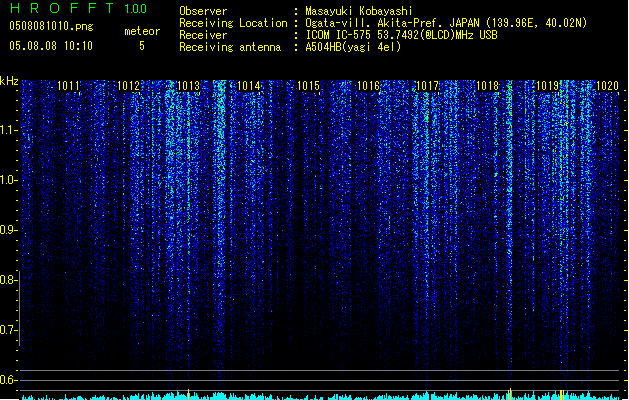
Task: Click the 1020 time marker
Action: (x=607, y=85)
